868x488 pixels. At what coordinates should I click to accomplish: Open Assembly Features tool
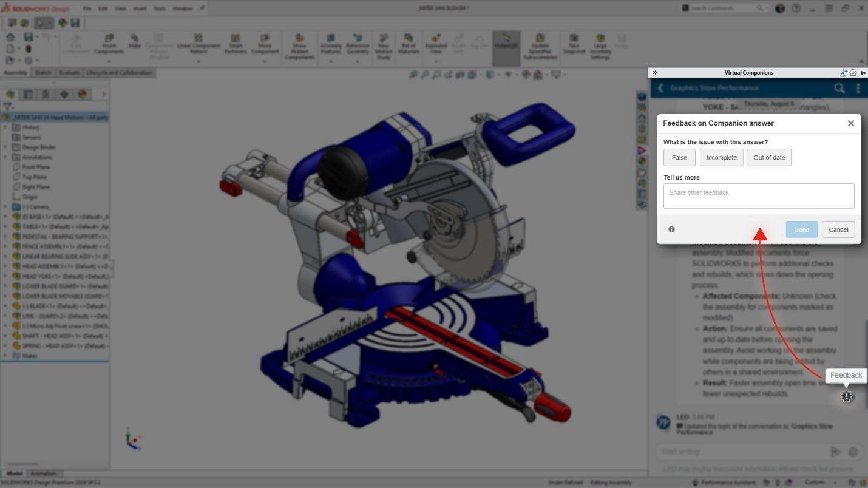(x=331, y=44)
